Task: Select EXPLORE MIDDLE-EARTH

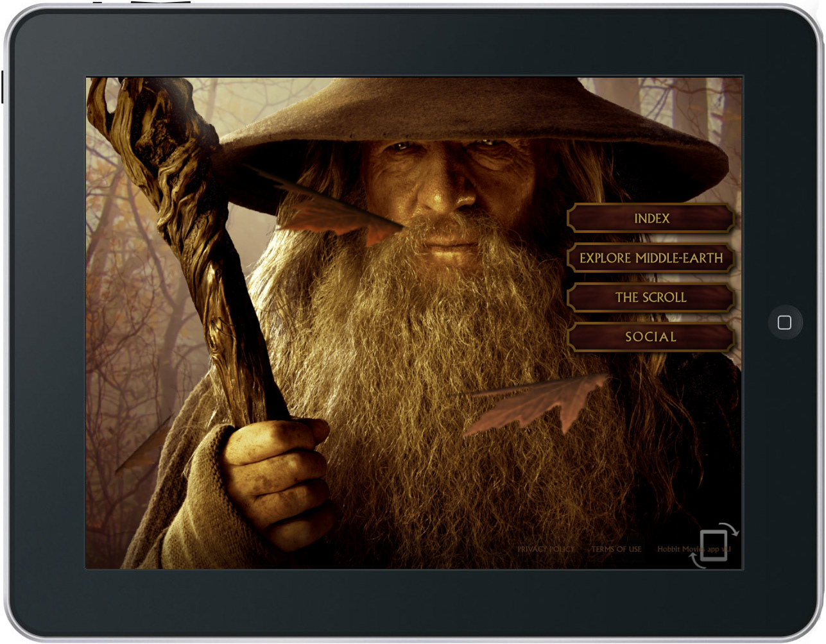Action: (651, 258)
